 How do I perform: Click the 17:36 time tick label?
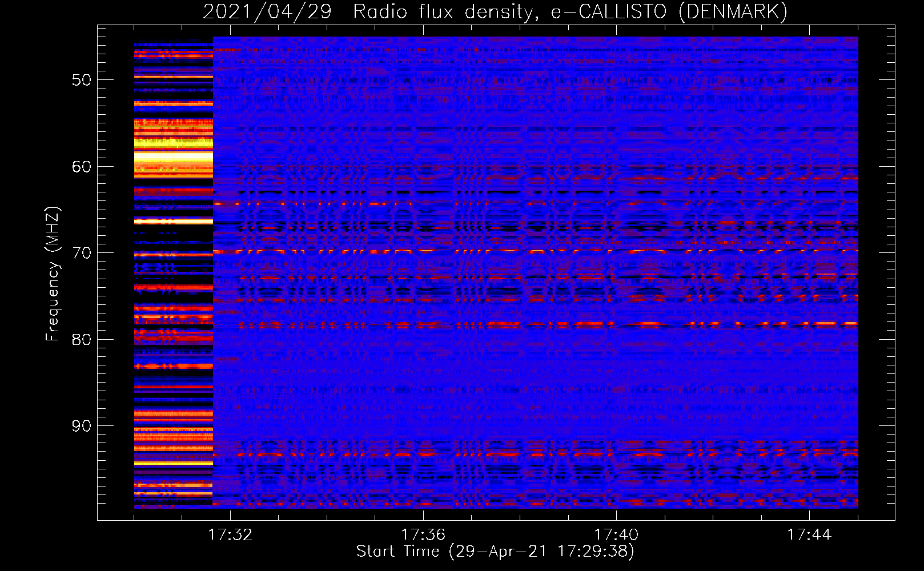pyautogui.click(x=423, y=535)
